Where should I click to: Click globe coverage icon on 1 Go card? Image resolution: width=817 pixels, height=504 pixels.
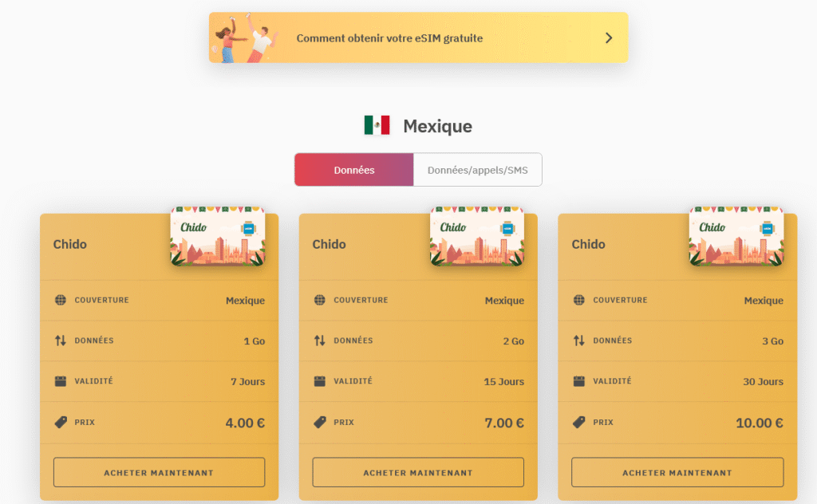(x=61, y=300)
